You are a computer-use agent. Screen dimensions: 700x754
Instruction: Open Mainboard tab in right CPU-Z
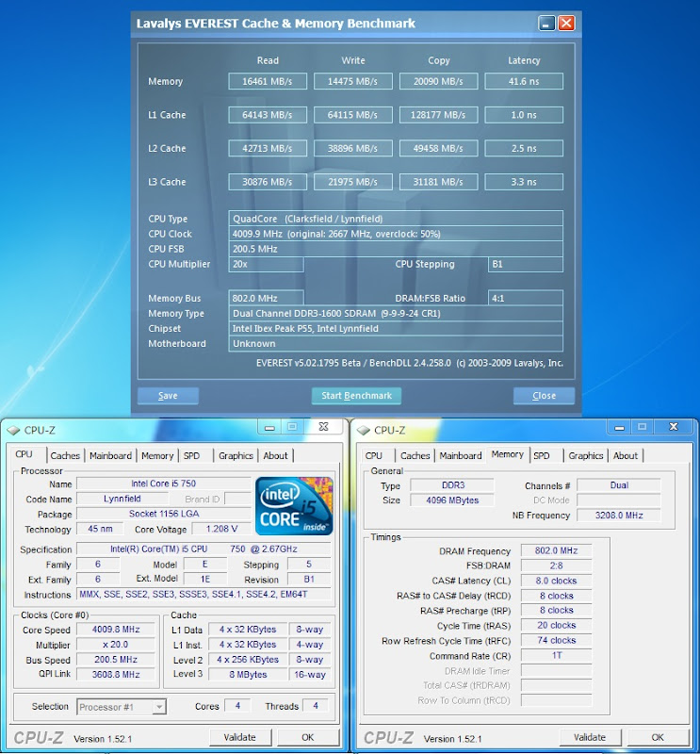(x=461, y=456)
